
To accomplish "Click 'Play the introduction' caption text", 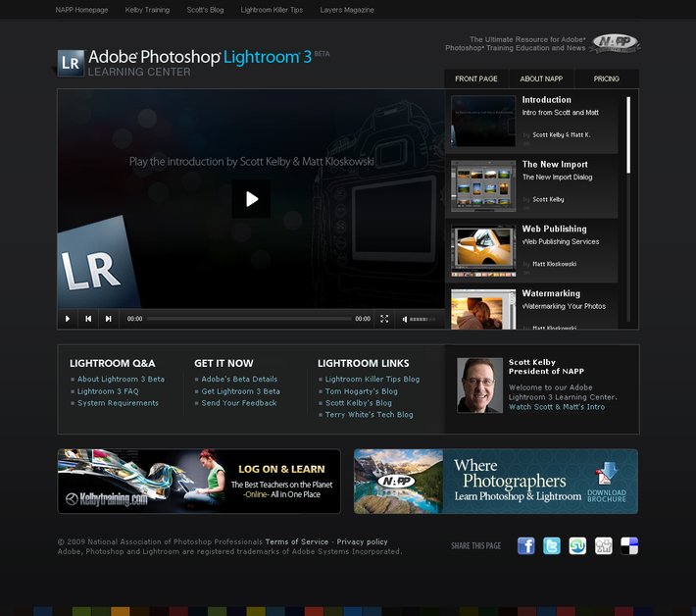I will click(252, 161).
